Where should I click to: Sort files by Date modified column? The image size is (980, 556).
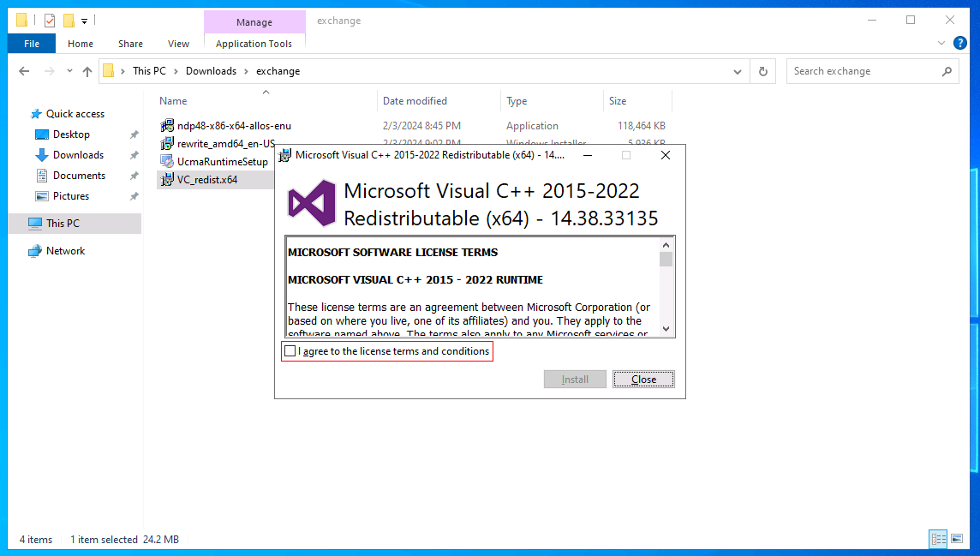pyautogui.click(x=415, y=100)
